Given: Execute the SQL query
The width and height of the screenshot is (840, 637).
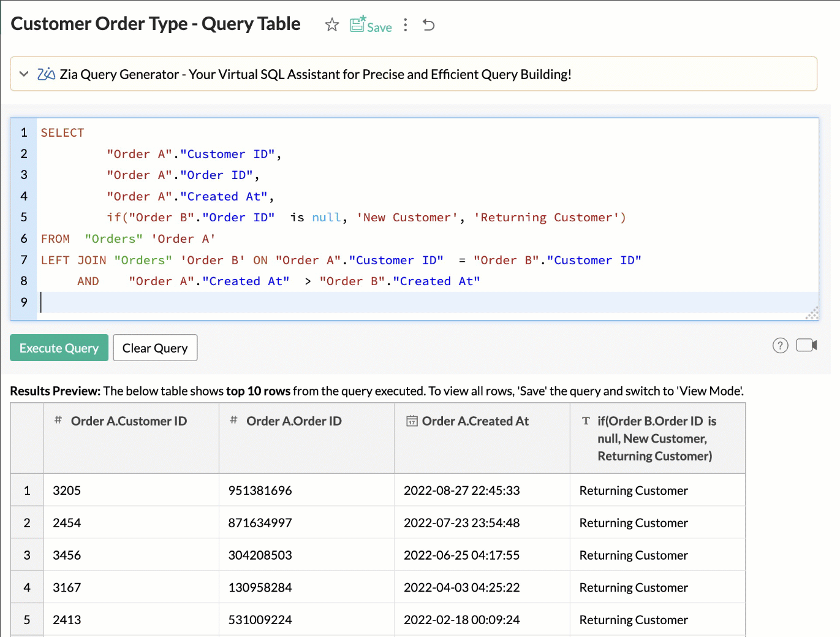Looking at the screenshot, I should click(59, 348).
